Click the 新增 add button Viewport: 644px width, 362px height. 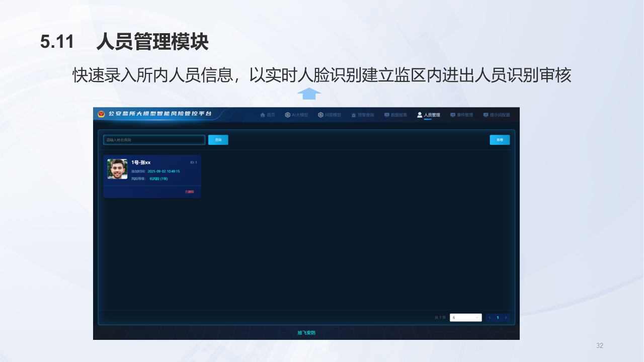(500, 140)
